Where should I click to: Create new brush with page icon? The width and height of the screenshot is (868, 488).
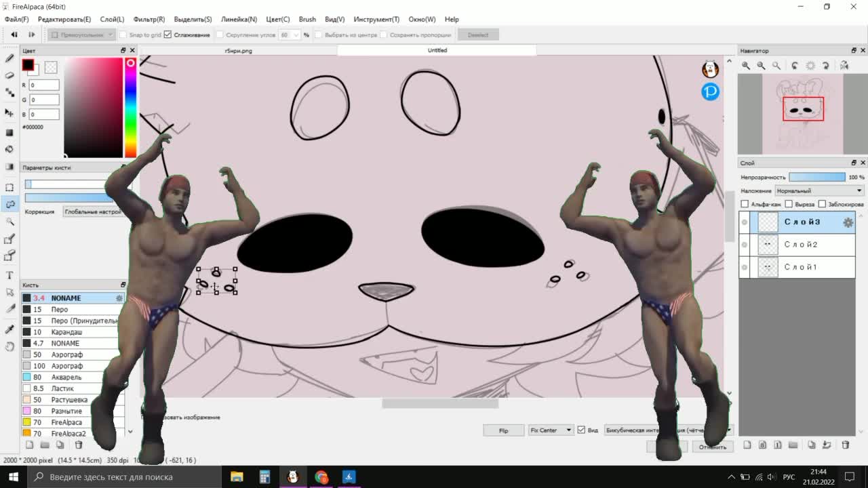[x=29, y=445]
